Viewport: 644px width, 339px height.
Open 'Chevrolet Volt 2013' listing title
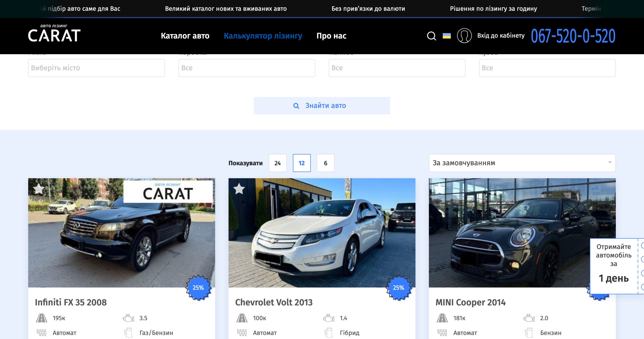pos(274,302)
